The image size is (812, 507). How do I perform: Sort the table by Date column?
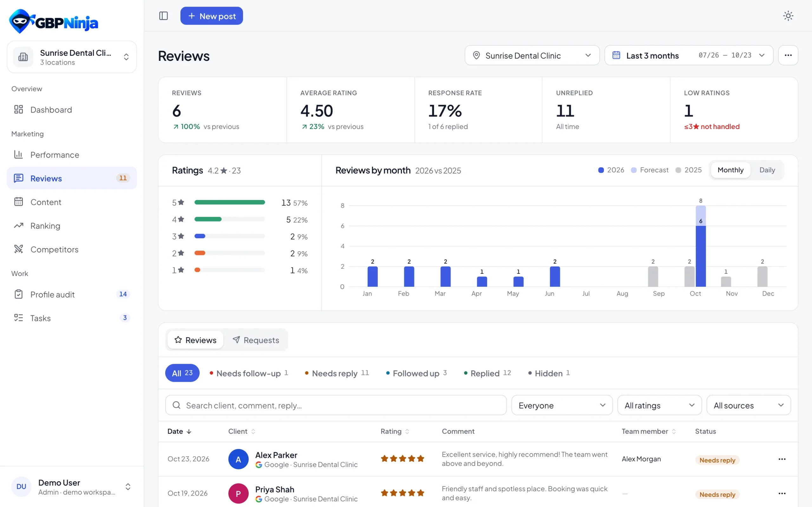point(179,432)
